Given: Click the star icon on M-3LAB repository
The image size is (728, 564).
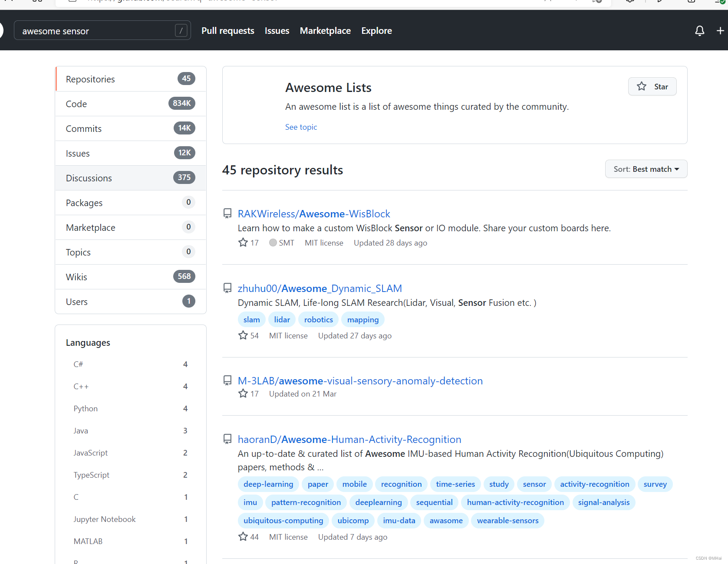Looking at the screenshot, I should pyautogui.click(x=243, y=393).
